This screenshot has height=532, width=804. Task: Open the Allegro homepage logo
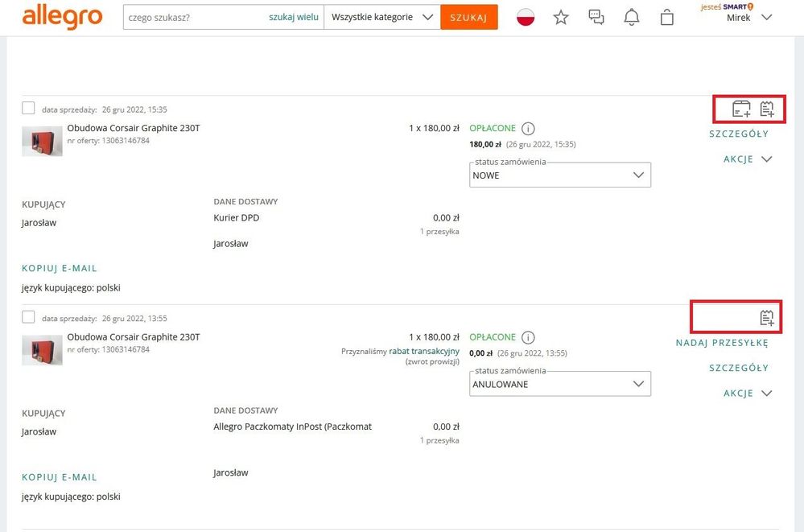pos(62,17)
